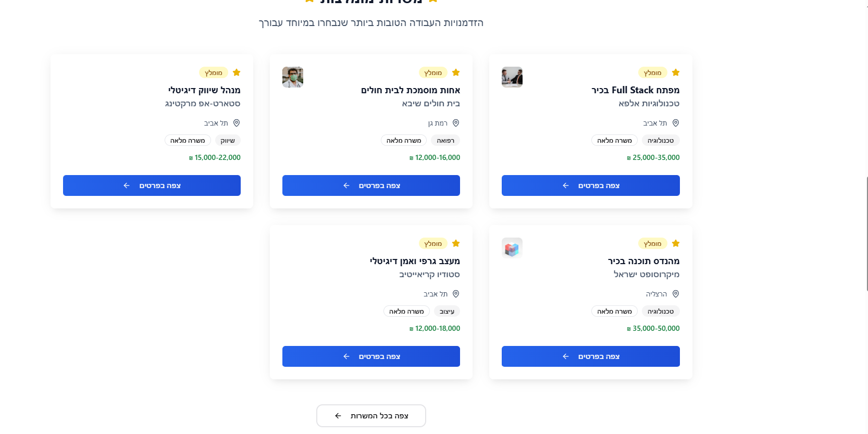Click star icon on Full Stack developer card
The height and width of the screenshot is (434, 868).
tap(676, 72)
